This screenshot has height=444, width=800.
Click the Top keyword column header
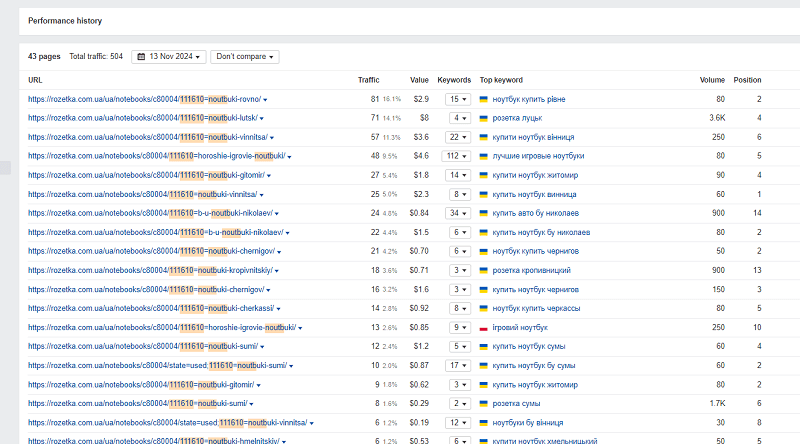click(501, 80)
